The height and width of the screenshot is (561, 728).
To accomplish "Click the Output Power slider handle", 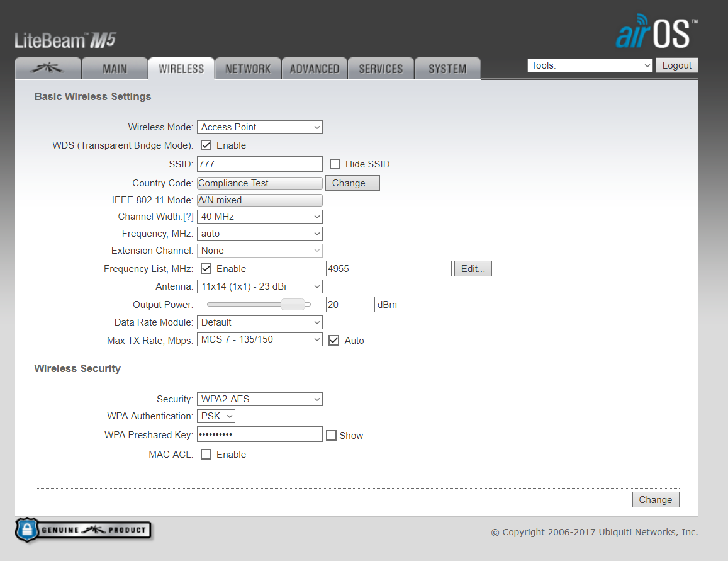I will [x=293, y=305].
